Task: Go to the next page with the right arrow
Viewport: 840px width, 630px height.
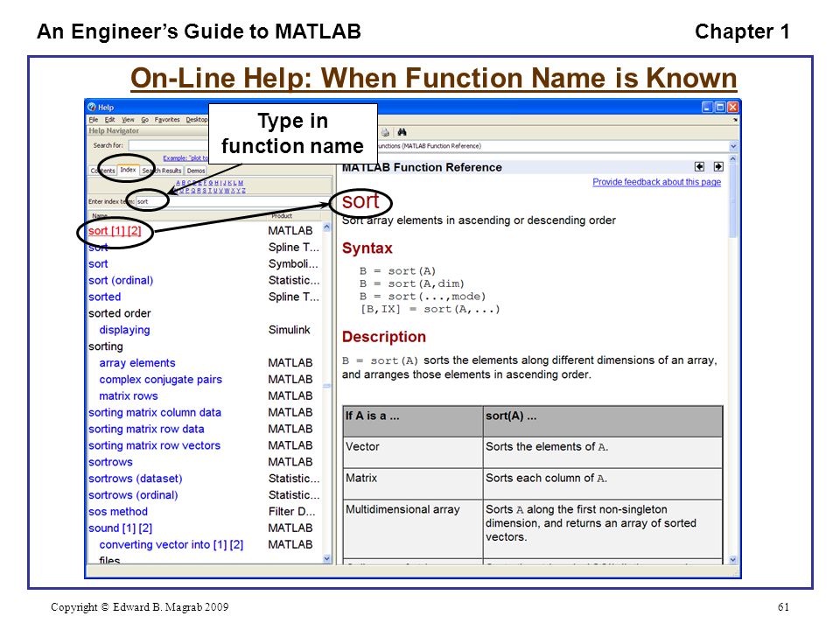Action: point(718,166)
